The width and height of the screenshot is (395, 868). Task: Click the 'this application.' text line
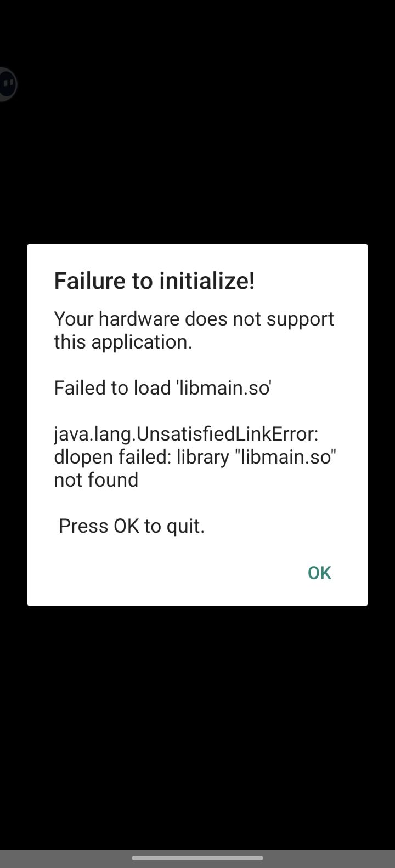123,341
